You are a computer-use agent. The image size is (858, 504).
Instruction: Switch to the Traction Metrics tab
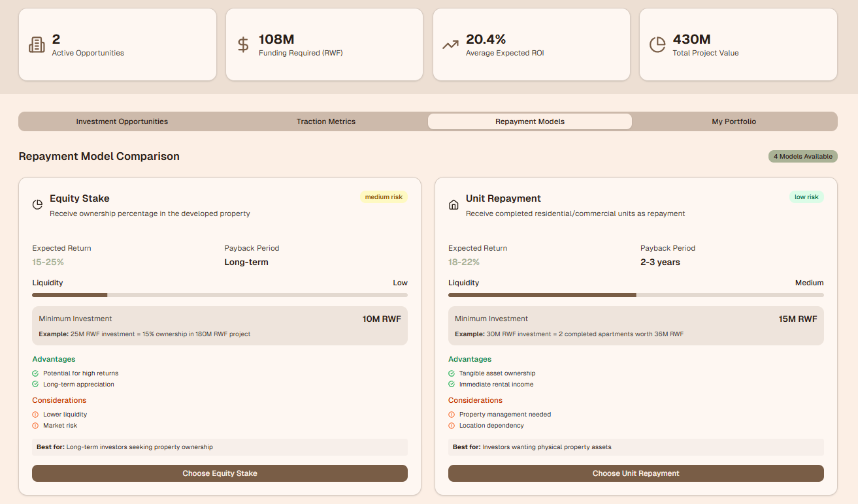(326, 121)
